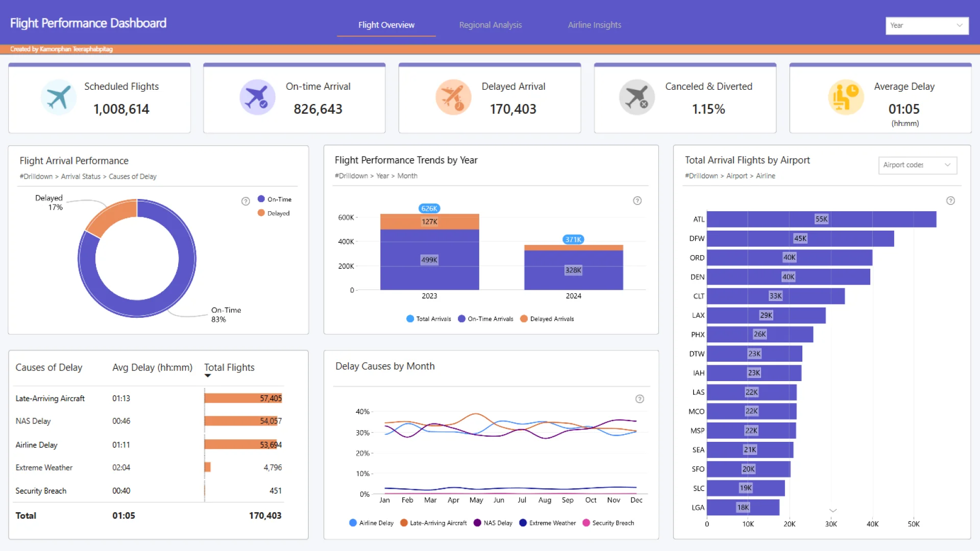Toggle On-Time Arrivals legend item
Image resolution: width=980 pixels, height=551 pixels.
(485, 319)
